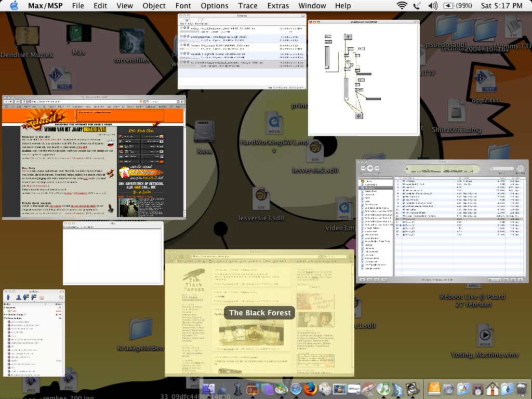532x399 pixels.
Task: Collapse the Accounts group in buddy list
Action: pyautogui.click(x=5, y=308)
